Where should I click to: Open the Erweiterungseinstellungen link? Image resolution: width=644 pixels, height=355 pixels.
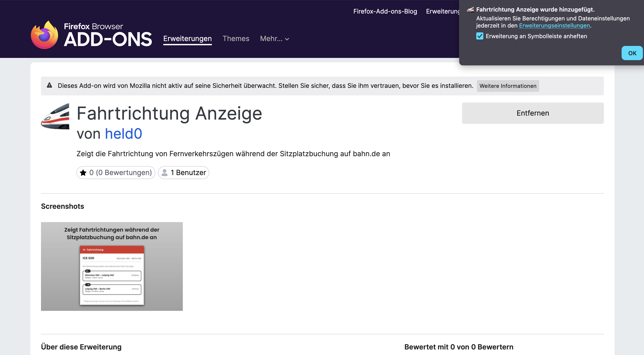coord(554,26)
